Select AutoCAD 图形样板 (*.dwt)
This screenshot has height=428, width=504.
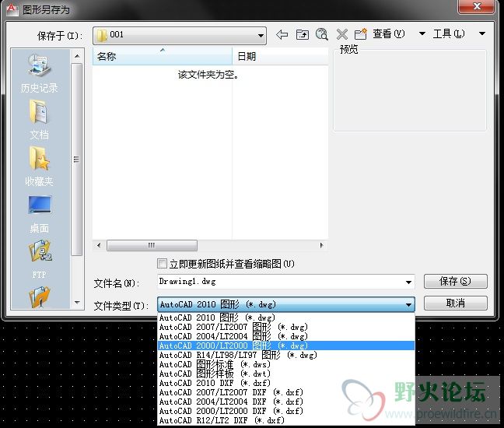pos(286,374)
